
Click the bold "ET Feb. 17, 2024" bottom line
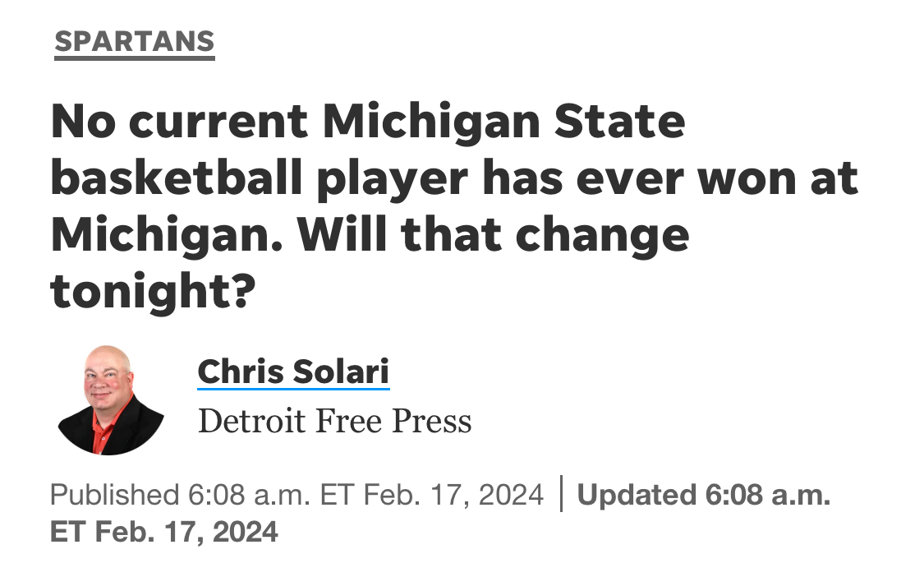164,532
